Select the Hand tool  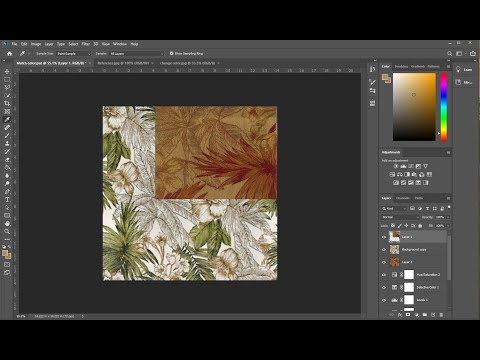[7, 223]
